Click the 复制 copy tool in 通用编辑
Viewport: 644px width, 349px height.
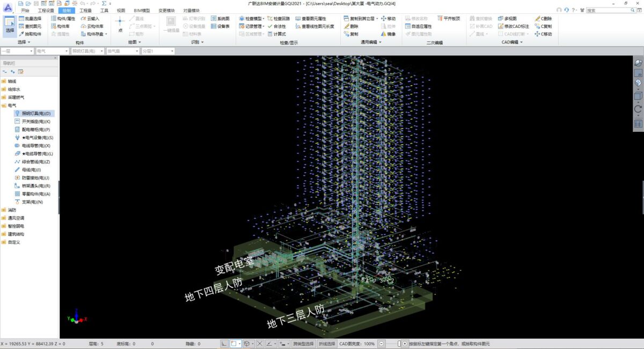click(x=351, y=34)
